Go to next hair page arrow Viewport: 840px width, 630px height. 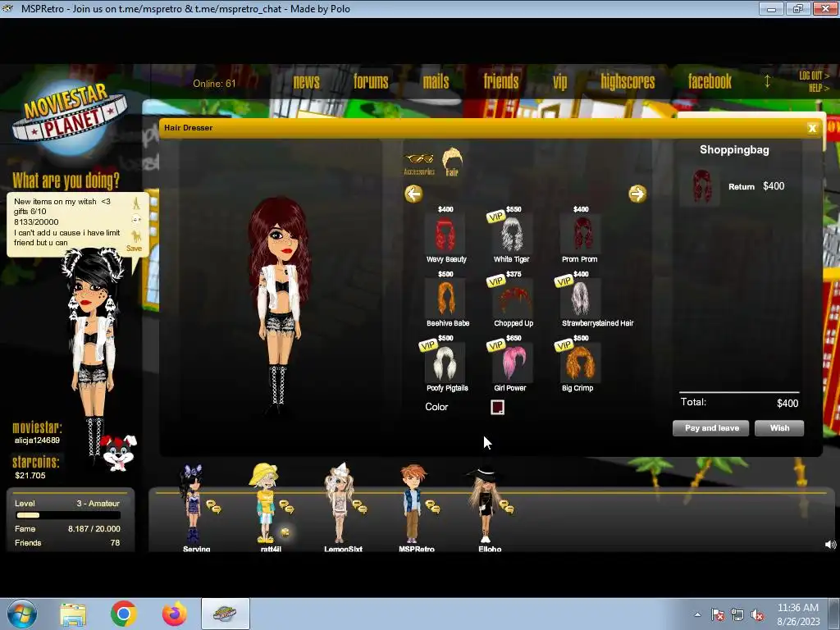(x=637, y=194)
